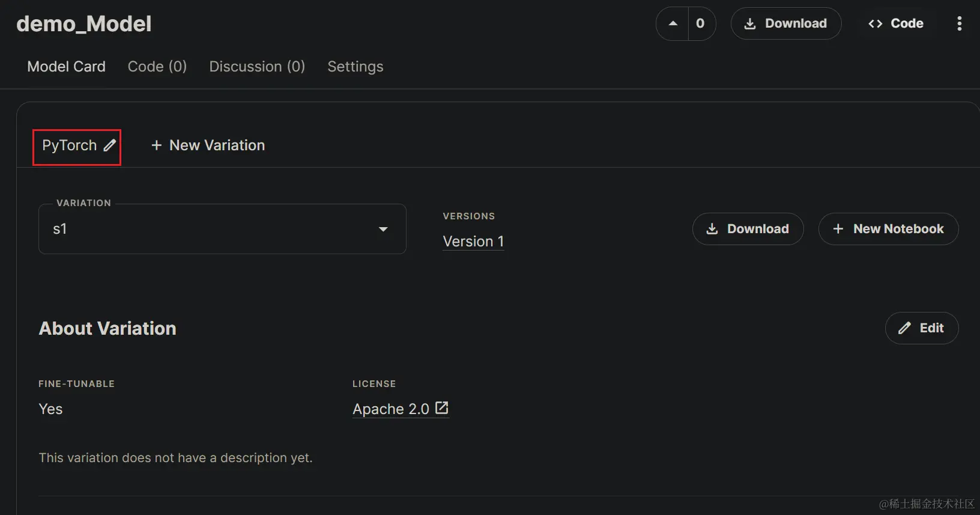The height and width of the screenshot is (515, 980).
Task: Switch to the Model Card tab
Action: click(x=66, y=67)
